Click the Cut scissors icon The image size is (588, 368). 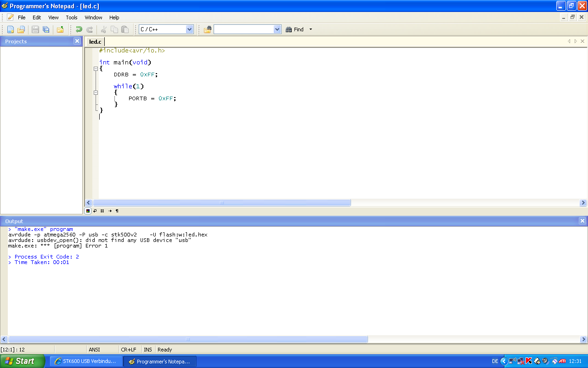(x=103, y=29)
